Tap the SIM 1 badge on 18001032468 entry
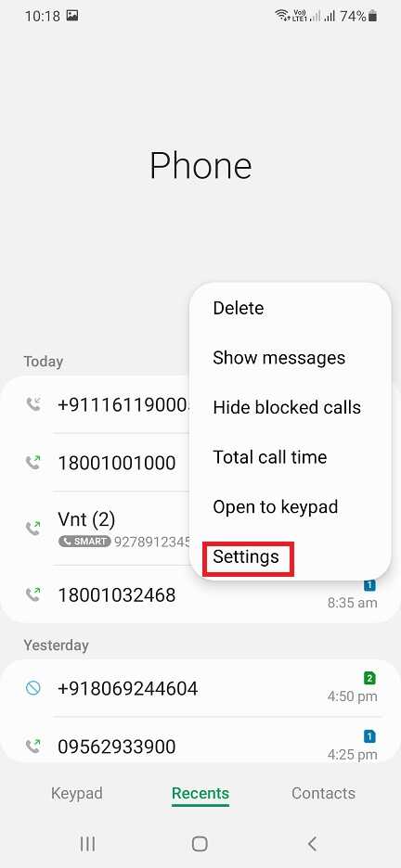The image size is (401, 868). coord(370,585)
